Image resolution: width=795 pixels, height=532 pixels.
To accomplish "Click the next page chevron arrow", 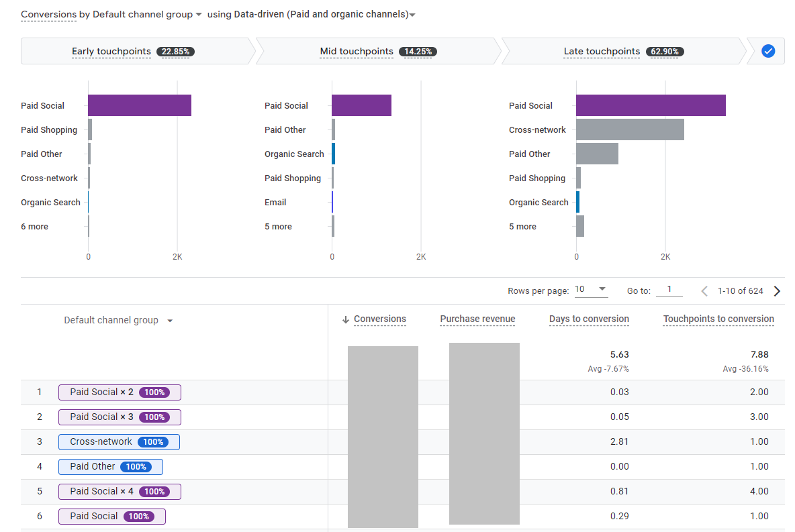I will [x=777, y=290].
